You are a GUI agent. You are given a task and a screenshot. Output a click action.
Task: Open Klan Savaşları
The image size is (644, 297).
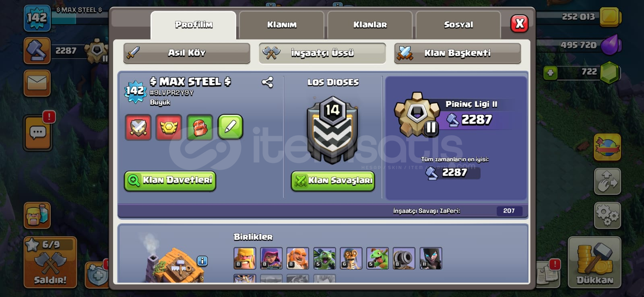[333, 180]
